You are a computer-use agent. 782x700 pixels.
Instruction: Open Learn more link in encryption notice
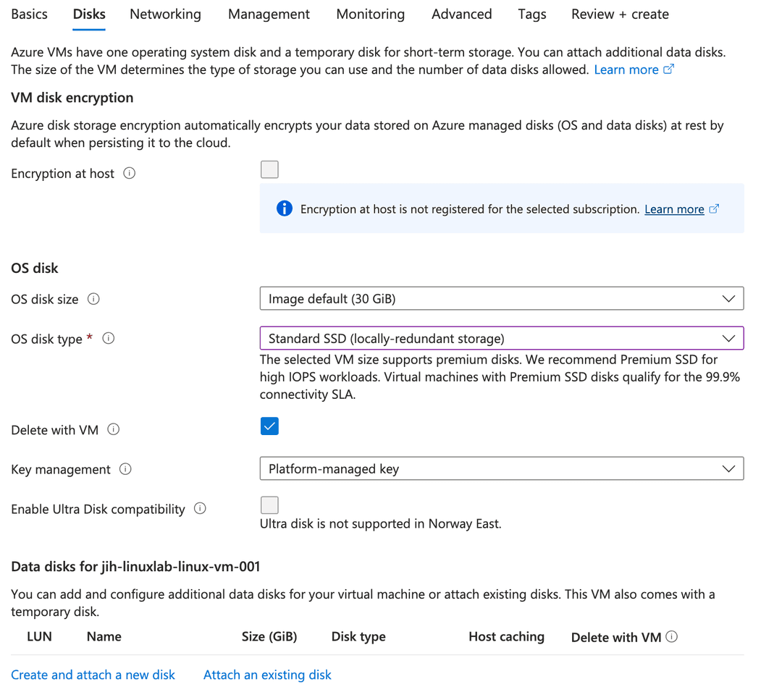click(674, 209)
